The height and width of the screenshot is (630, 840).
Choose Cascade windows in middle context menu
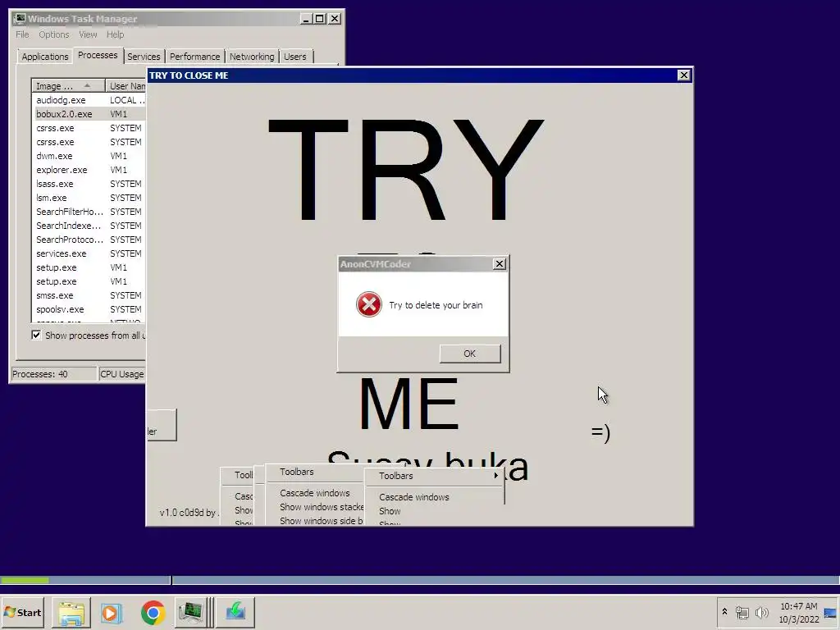pos(315,493)
